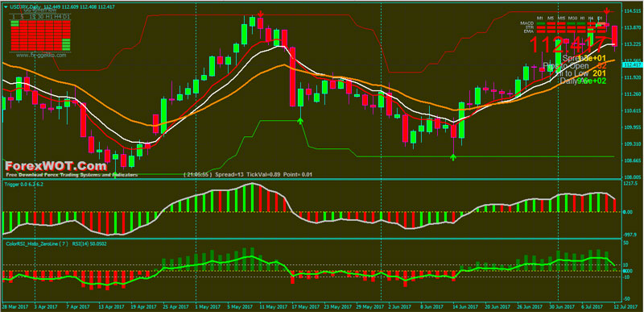Click the USDJPY,Daily chart title text
Image resolution: width=644 pixels, height=312 pixels.
point(25,7)
